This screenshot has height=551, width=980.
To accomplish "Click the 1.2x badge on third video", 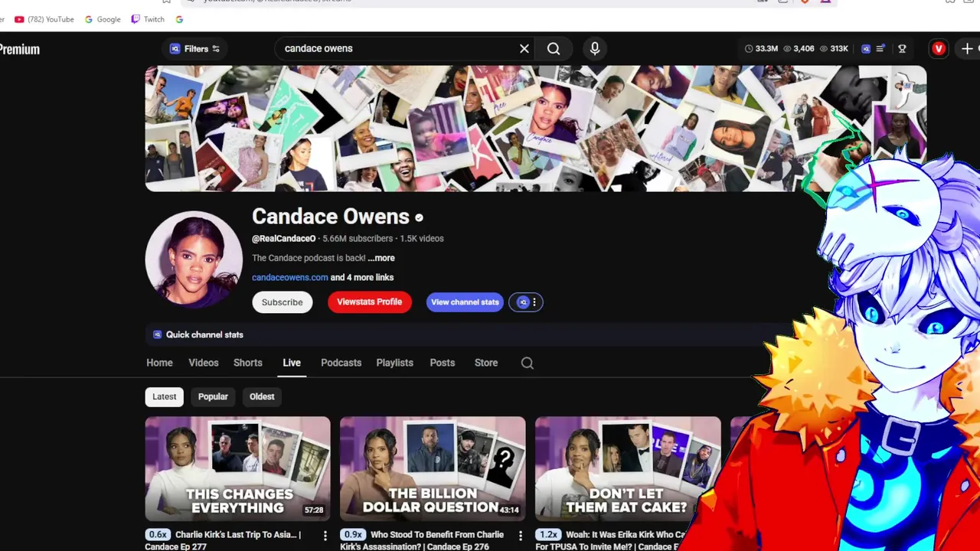I will 548,535.
